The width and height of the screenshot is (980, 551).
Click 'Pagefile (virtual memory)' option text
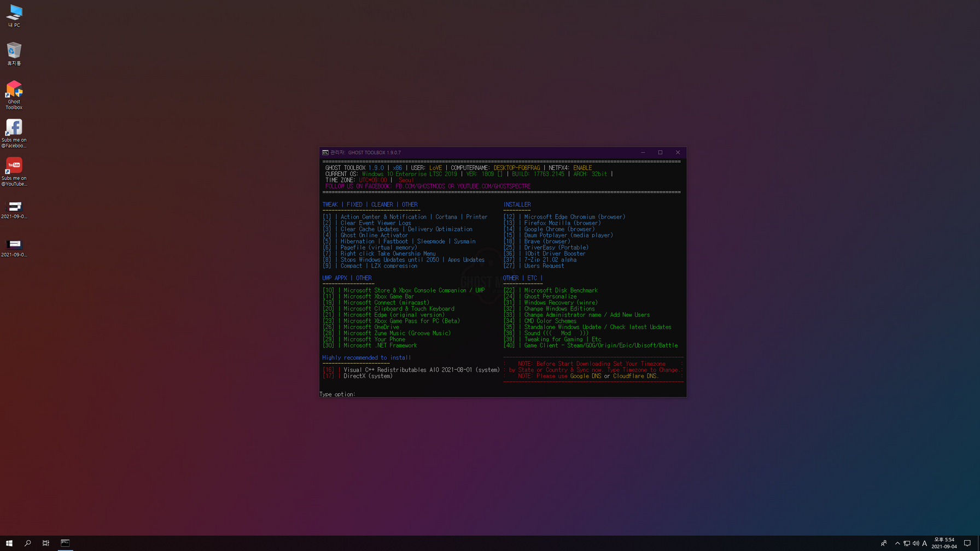coord(379,248)
